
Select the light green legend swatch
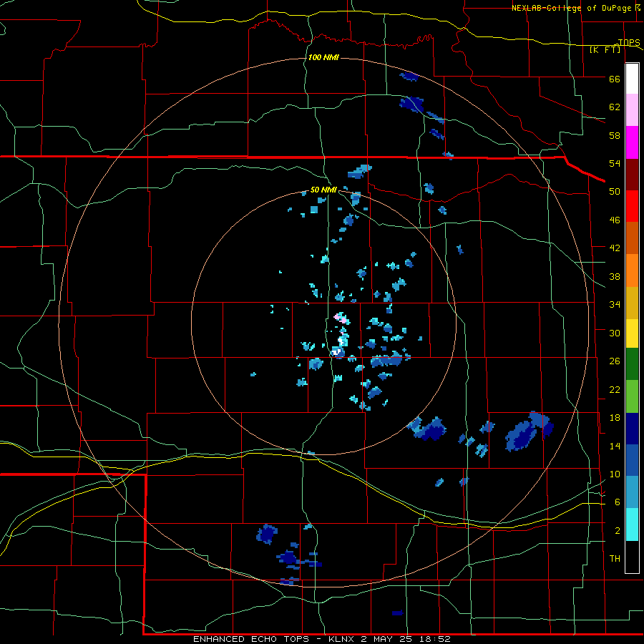tap(632, 396)
